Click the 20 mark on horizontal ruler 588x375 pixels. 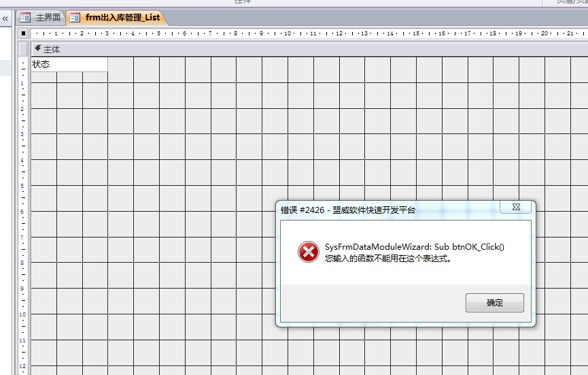544,33
